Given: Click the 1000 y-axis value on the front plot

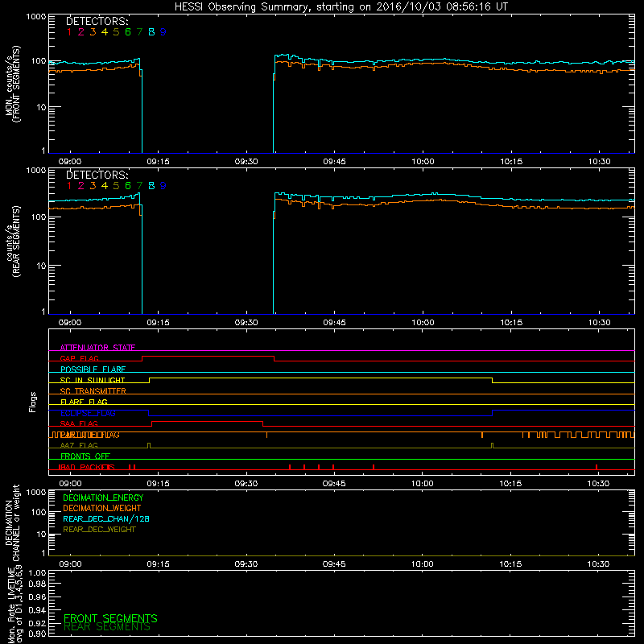Looking at the screenshot, I should 36,16.
